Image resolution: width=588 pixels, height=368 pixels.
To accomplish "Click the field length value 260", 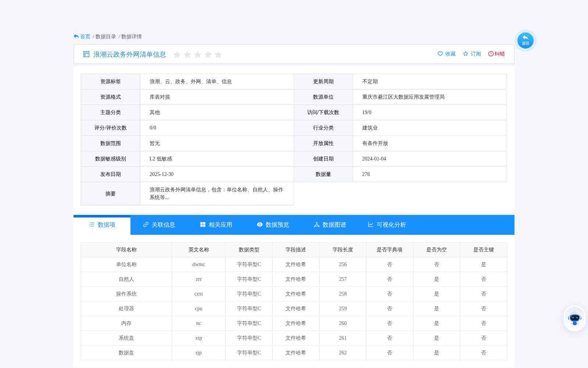I will [343, 323].
